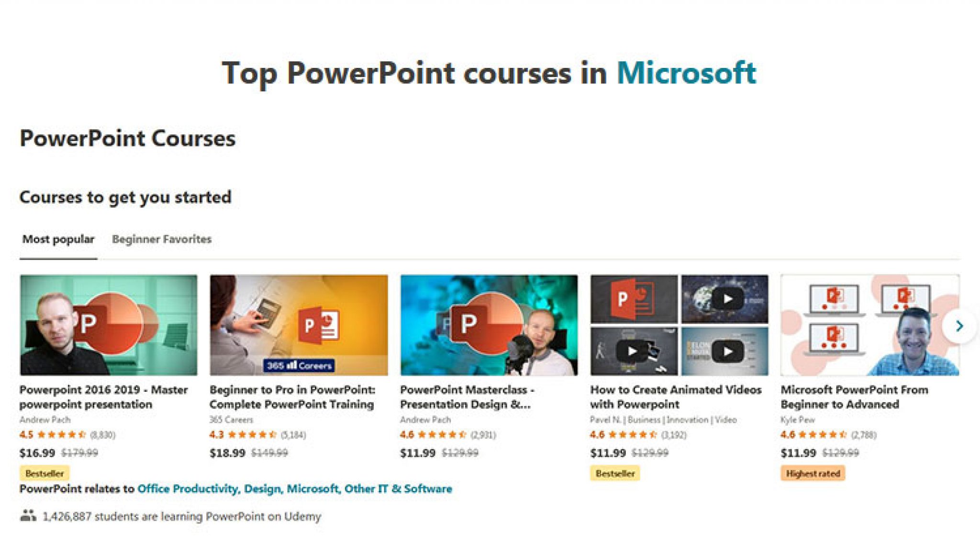
Task: Play the top-right animated video preview
Action: pos(727,299)
